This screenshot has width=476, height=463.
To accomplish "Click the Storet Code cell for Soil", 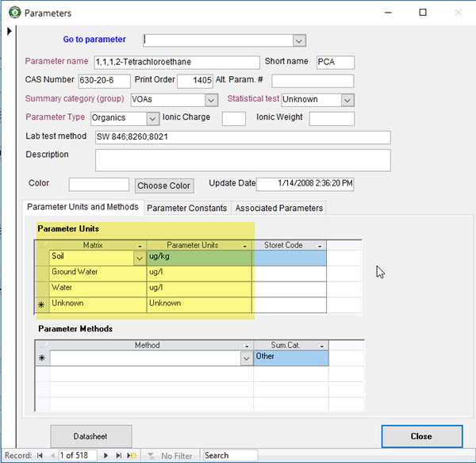I will click(x=290, y=258).
